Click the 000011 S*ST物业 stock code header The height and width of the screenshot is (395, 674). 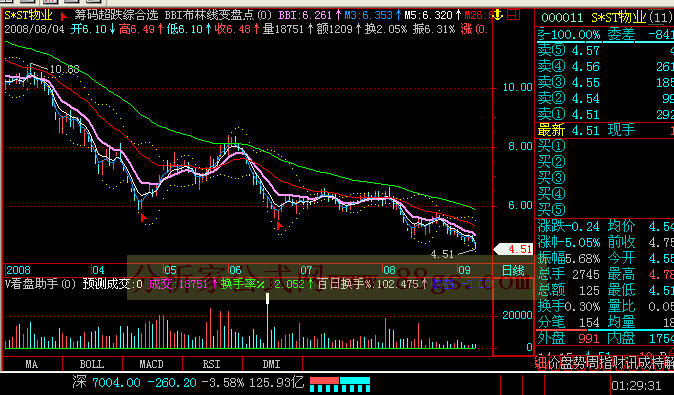pyautogui.click(x=606, y=18)
